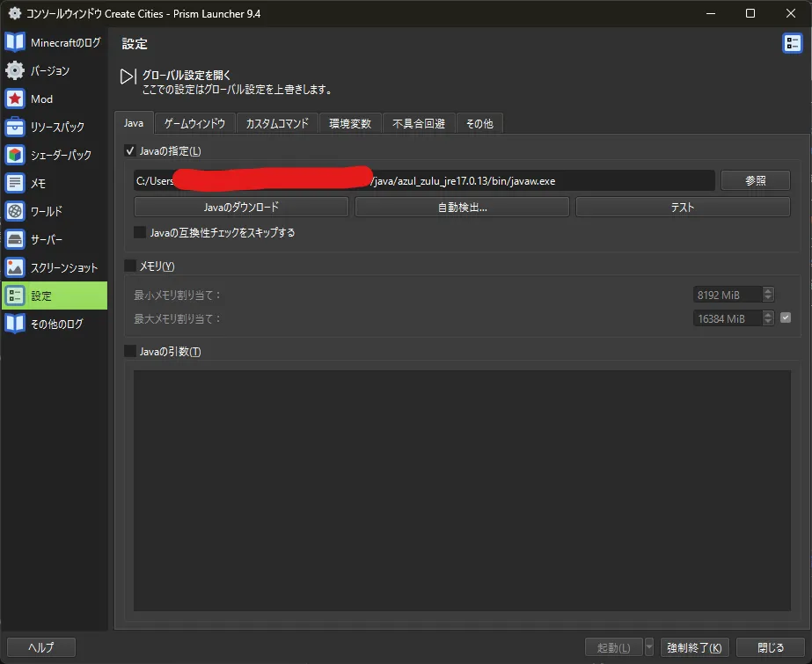Uncheck the Javaの指定 checkbox
This screenshot has width=812, height=664.
pyautogui.click(x=132, y=151)
